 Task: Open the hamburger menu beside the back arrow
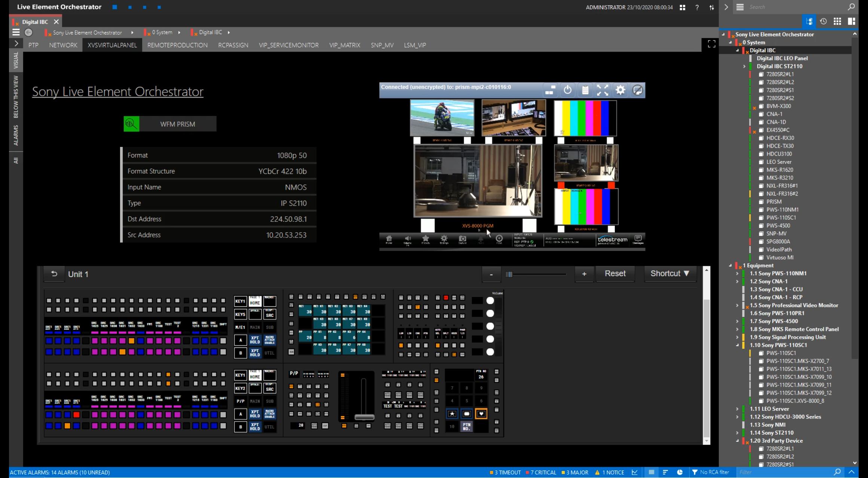point(16,33)
